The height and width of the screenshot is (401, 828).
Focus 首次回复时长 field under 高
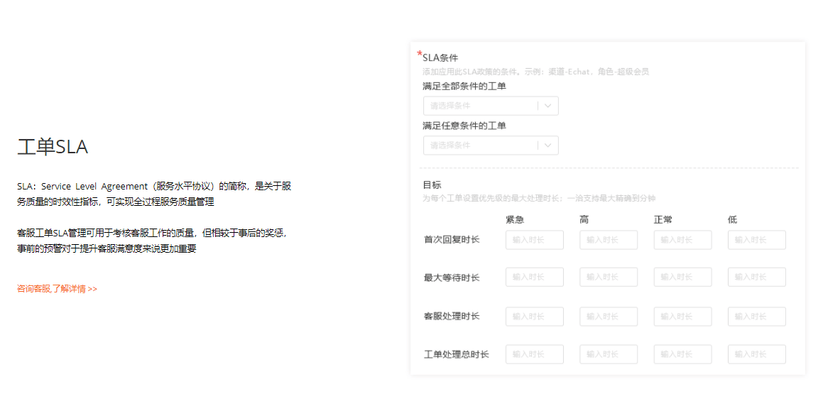608,240
